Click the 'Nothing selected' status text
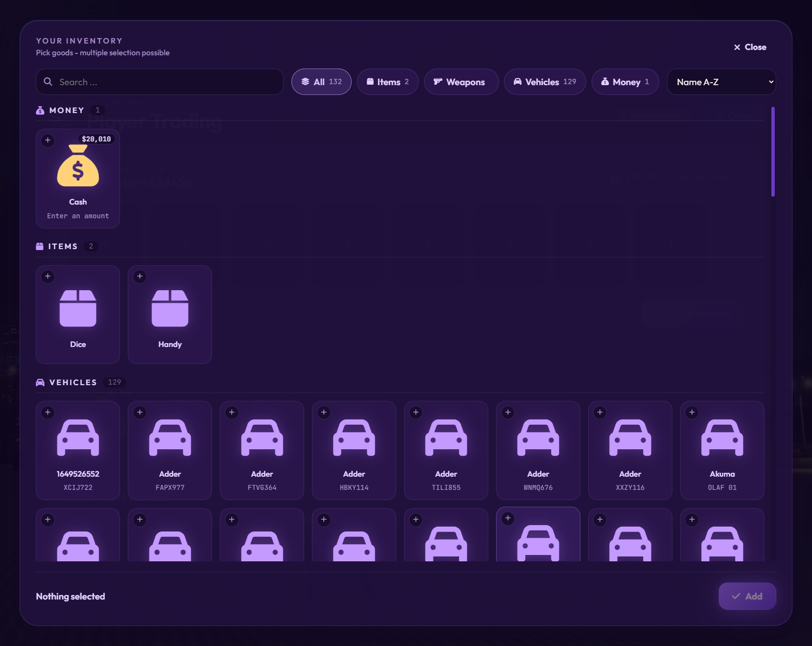This screenshot has height=646, width=812. [x=71, y=596]
